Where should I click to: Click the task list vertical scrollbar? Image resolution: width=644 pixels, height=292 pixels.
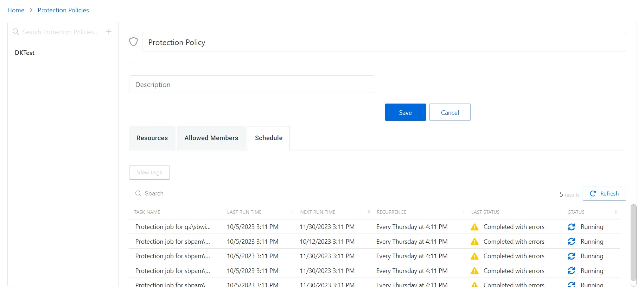tap(633, 243)
